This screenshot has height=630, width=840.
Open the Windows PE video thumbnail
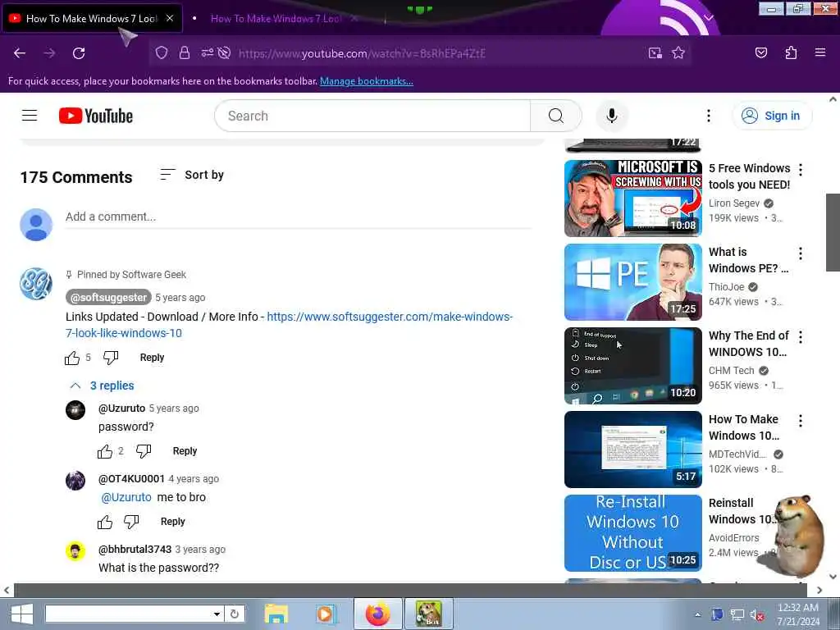[x=633, y=282]
